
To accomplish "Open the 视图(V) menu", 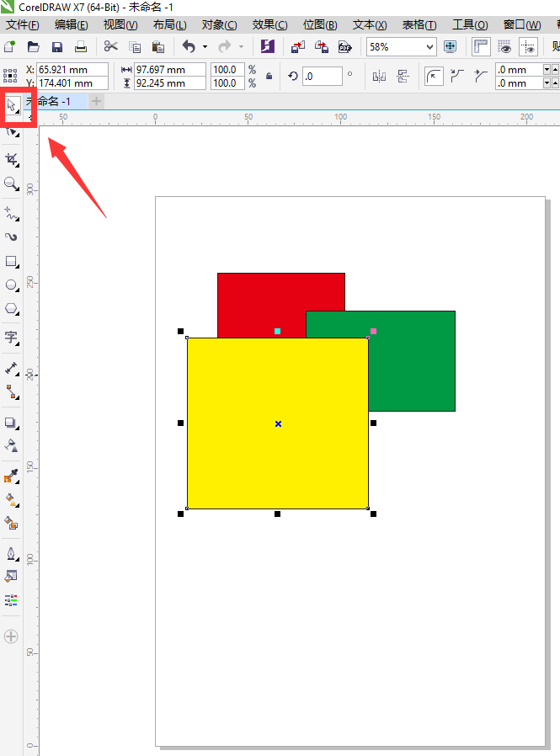I will click(120, 25).
